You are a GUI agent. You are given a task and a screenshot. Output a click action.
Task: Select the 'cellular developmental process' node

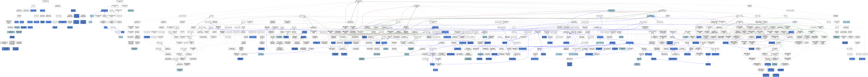[x=433, y=22]
